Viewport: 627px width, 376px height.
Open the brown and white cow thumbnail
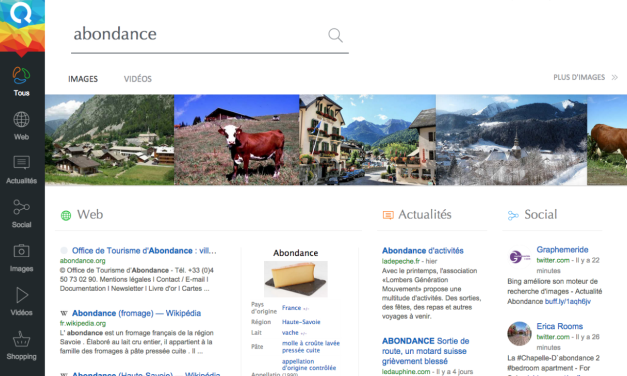(x=237, y=140)
